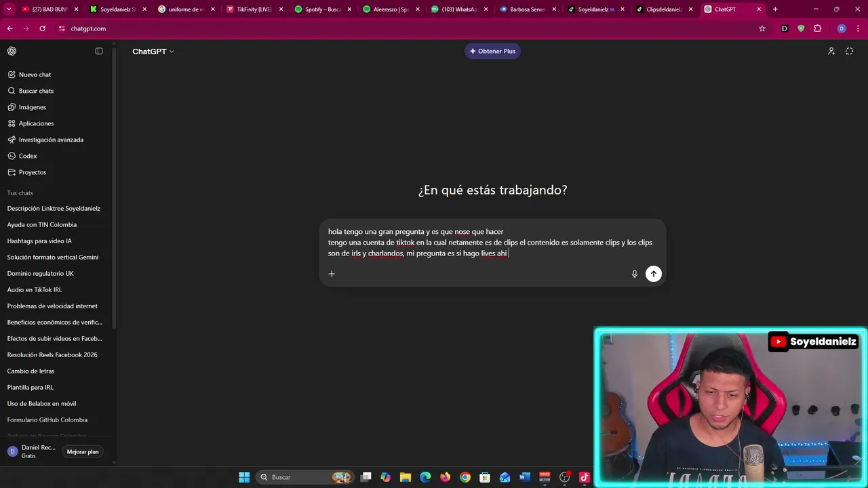
Task: Bookmark this page with the star icon
Action: click(762, 28)
